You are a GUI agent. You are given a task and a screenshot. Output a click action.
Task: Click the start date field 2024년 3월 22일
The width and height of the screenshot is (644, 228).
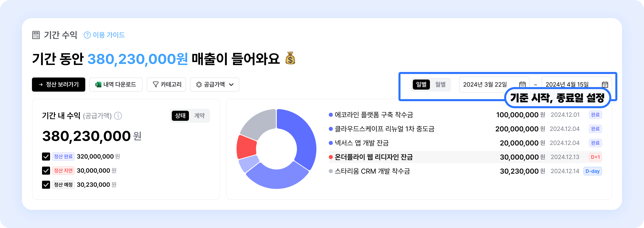(x=485, y=85)
